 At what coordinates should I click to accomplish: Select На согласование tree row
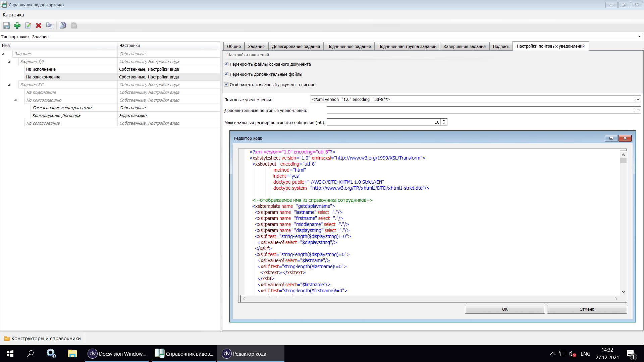tap(122, 123)
